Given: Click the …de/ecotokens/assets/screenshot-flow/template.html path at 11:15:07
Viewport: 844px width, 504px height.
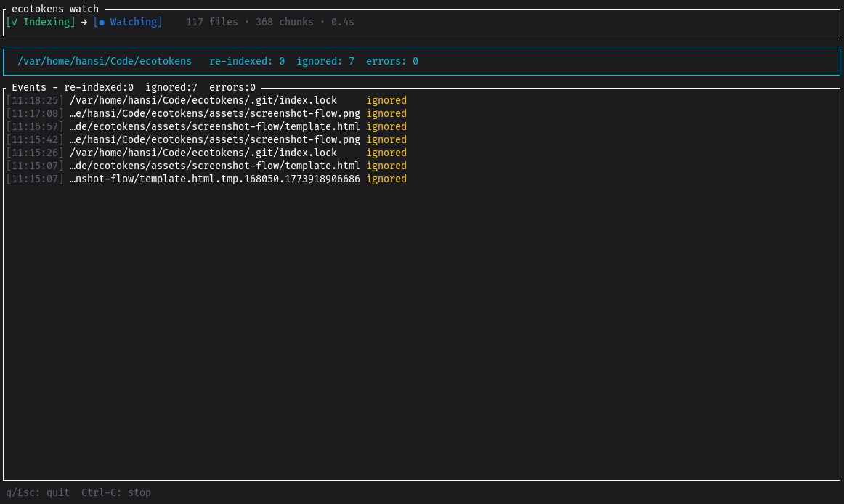Looking at the screenshot, I should 215,166.
